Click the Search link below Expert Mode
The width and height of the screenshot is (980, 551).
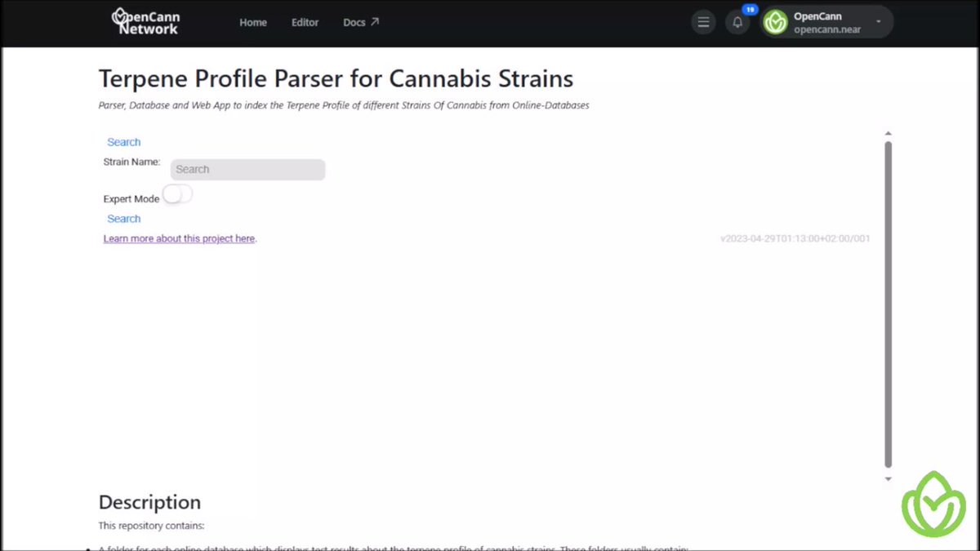pos(124,219)
